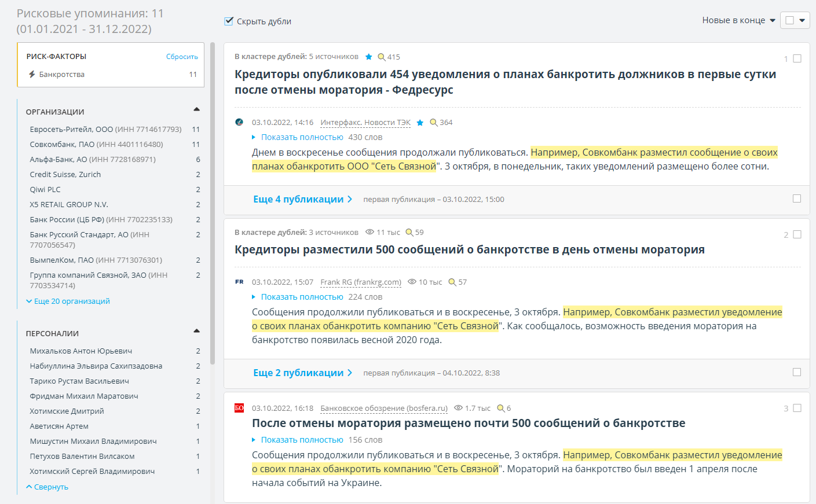The height and width of the screenshot is (504, 816).
Task: Click the Interfax source logo icon
Action: [239, 122]
